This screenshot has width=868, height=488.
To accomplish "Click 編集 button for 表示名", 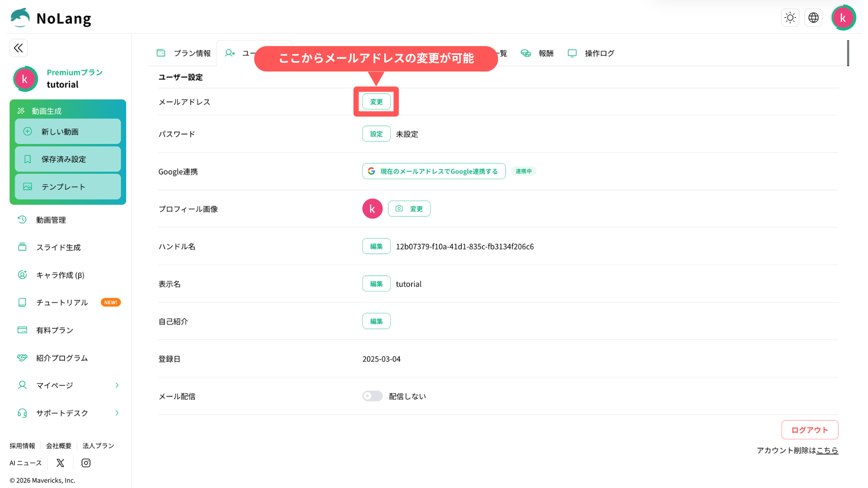I will point(376,284).
